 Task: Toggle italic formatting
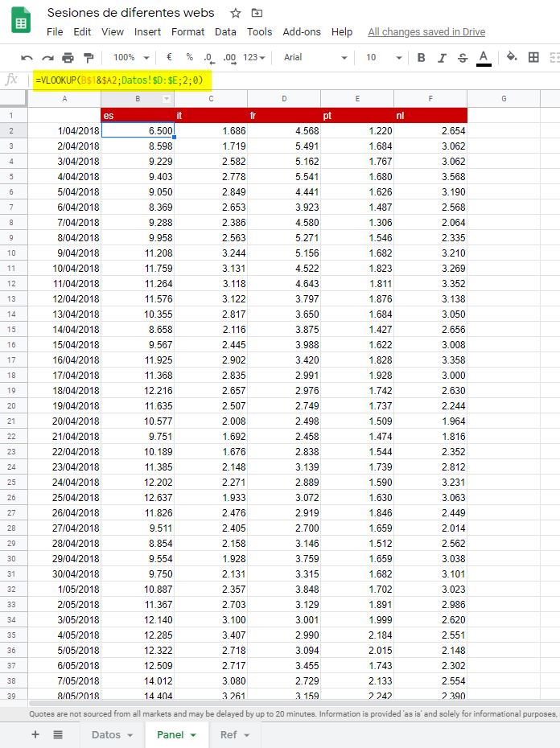pyautogui.click(x=442, y=58)
